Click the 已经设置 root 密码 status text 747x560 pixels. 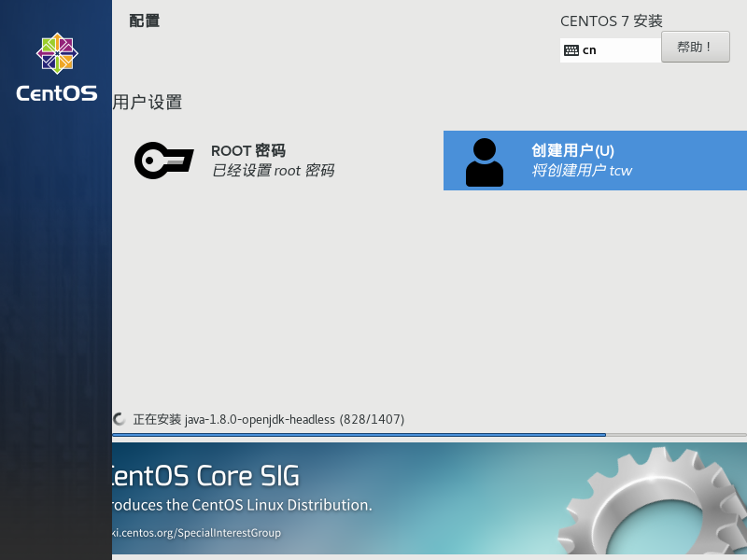(x=273, y=171)
